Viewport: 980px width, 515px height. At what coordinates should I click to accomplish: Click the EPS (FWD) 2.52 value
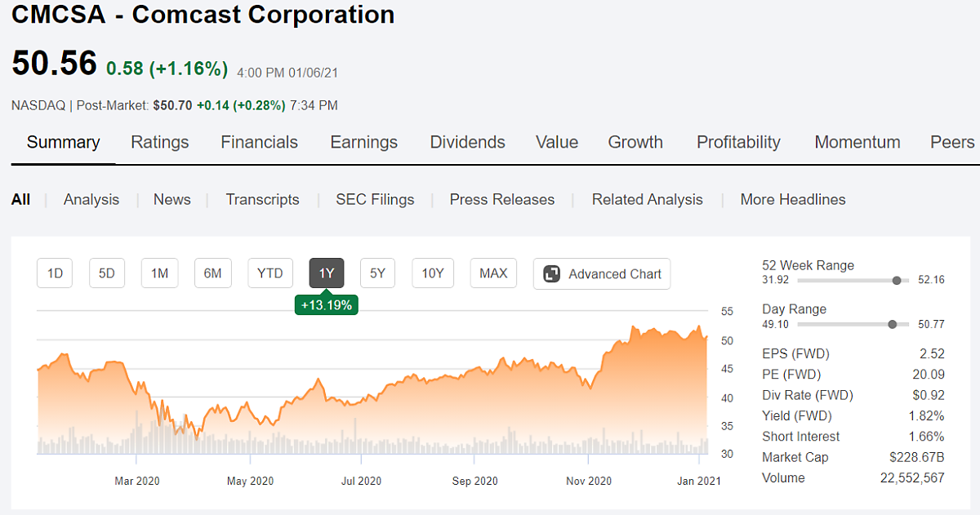tap(931, 354)
